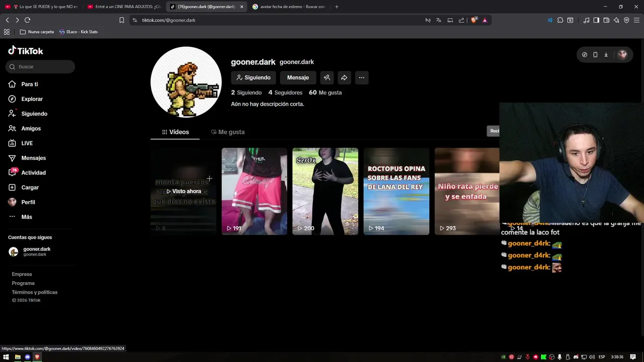644x362 pixels.
Task: Click the bookmark icon beside address bar
Action: click(x=122, y=20)
